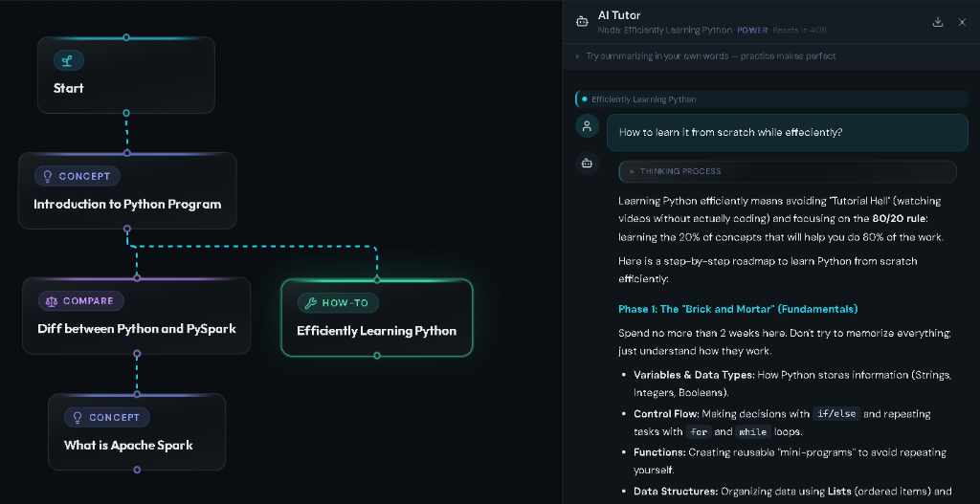980x504 pixels.
Task: Click the wrench icon on the How-To node
Action: coord(310,303)
